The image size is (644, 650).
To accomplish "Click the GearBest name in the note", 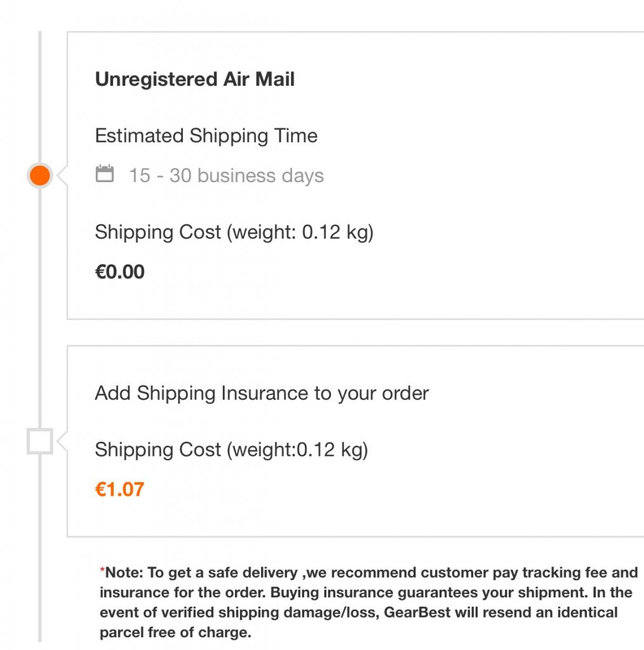I will pos(417,613).
